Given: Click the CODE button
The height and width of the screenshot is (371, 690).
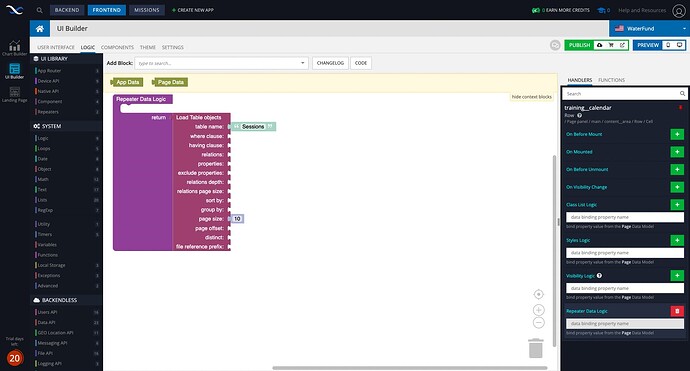Looking at the screenshot, I should (x=361, y=63).
